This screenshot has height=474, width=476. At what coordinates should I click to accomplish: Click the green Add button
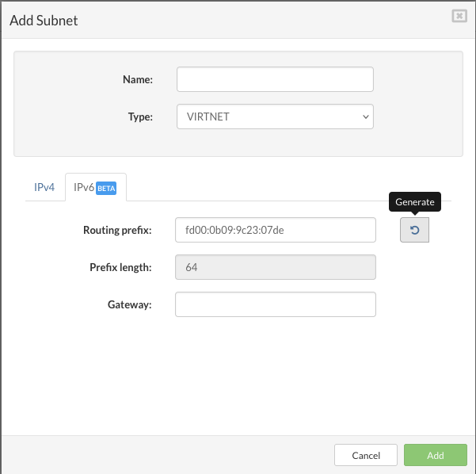click(x=436, y=455)
